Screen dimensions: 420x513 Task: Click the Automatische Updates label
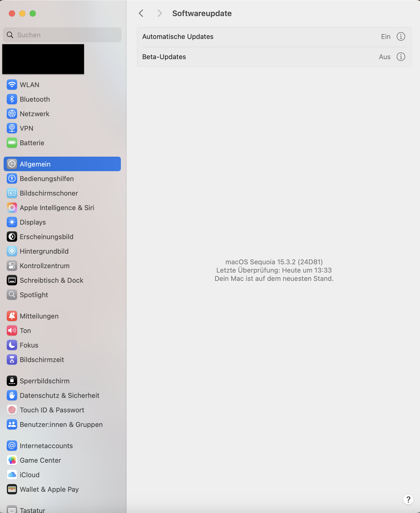coord(178,37)
